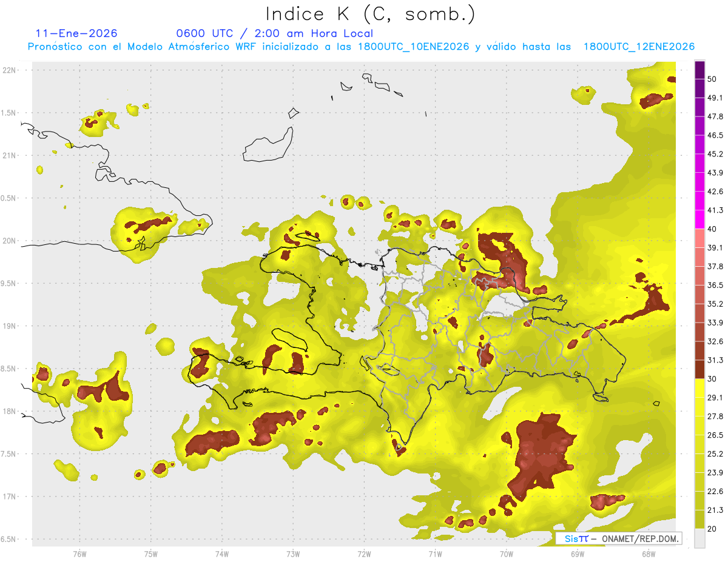728x562 pixels.
Task: Select the magenta swatch between 41.3 and 40
Action: tap(700, 219)
